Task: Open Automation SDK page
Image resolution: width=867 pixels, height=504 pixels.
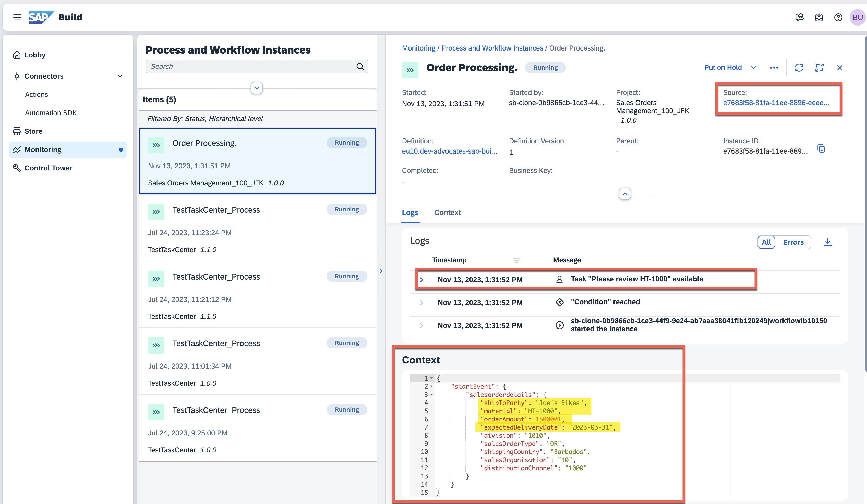Action: (x=51, y=113)
